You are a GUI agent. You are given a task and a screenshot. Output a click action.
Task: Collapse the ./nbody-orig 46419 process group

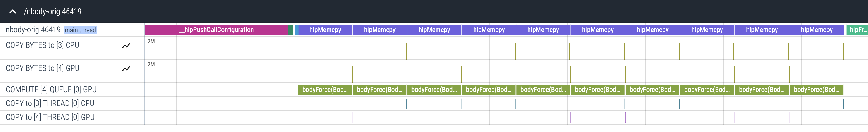pos(12,12)
